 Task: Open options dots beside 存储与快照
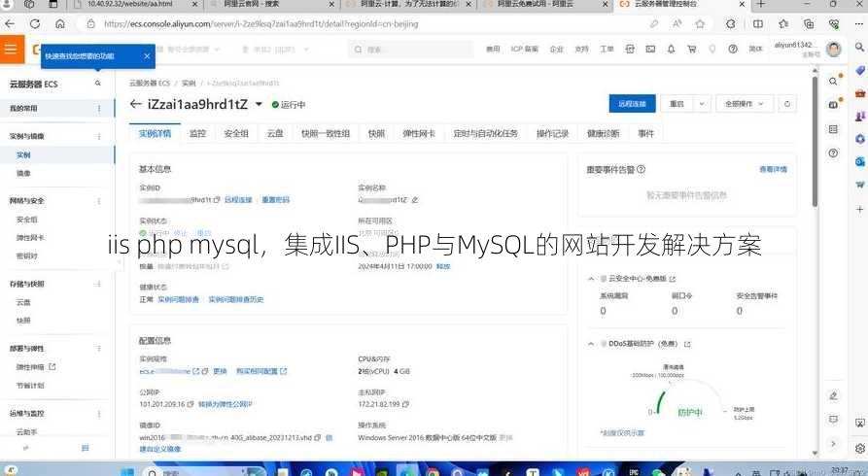(x=99, y=284)
